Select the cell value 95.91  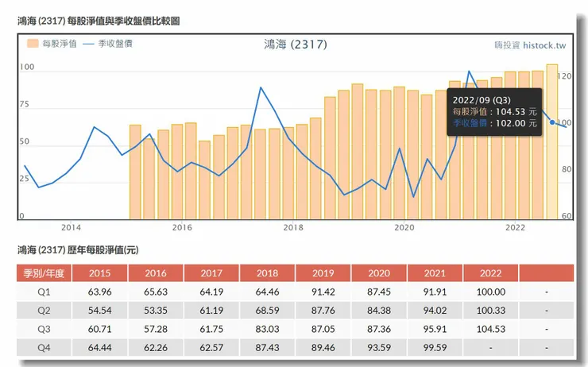pos(435,330)
